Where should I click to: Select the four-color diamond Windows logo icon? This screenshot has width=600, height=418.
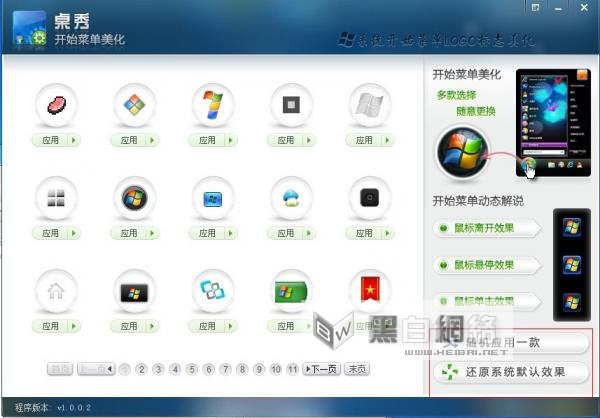[135, 105]
